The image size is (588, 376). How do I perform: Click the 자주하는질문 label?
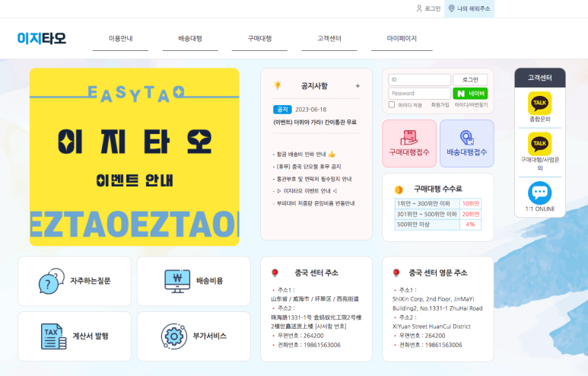(x=91, y=281)
